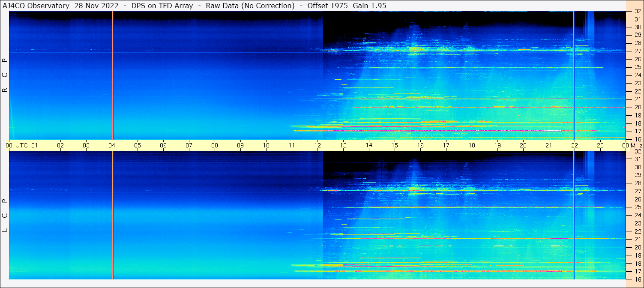Select the 16 MHz label on LCP scale
Viewport: 644px width, 288px height.
638,279
